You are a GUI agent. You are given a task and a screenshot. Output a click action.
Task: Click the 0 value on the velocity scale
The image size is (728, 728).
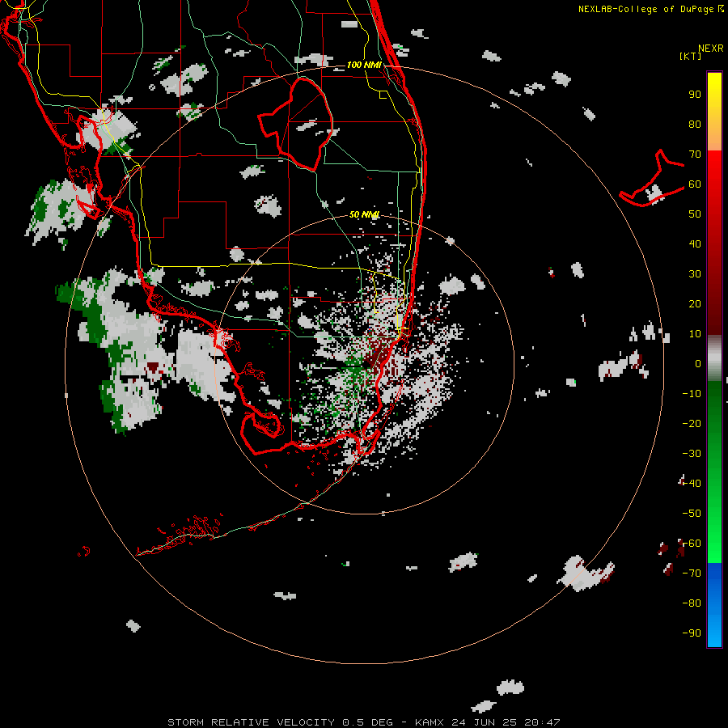(698, 364)
